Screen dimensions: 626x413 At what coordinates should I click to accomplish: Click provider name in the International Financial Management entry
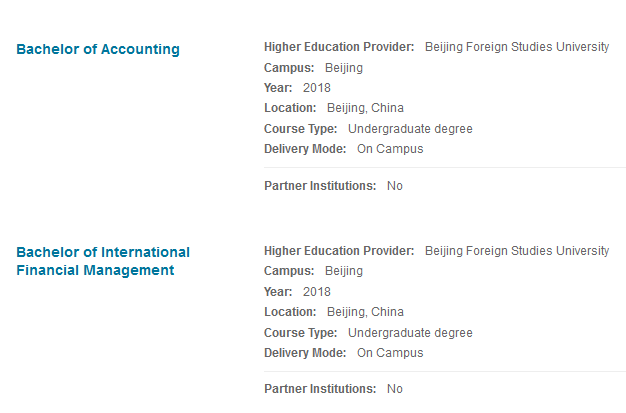[516, 251]
